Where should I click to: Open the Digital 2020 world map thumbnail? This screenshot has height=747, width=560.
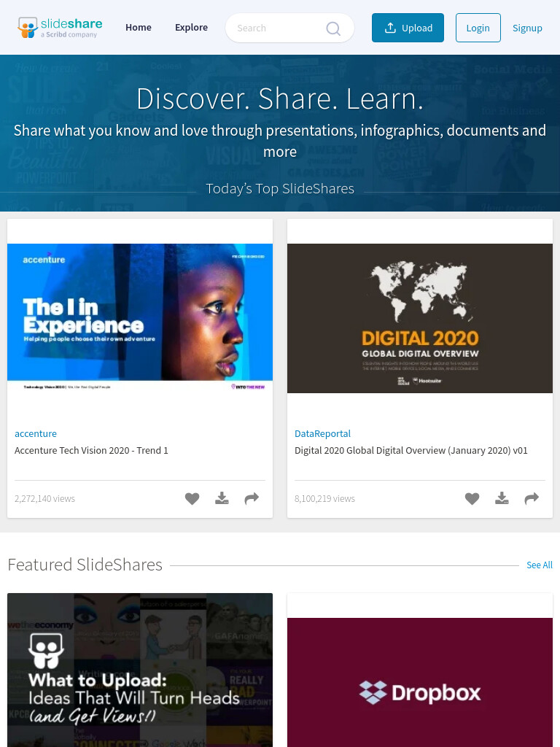pyautogui.click(x=420, y=318)
